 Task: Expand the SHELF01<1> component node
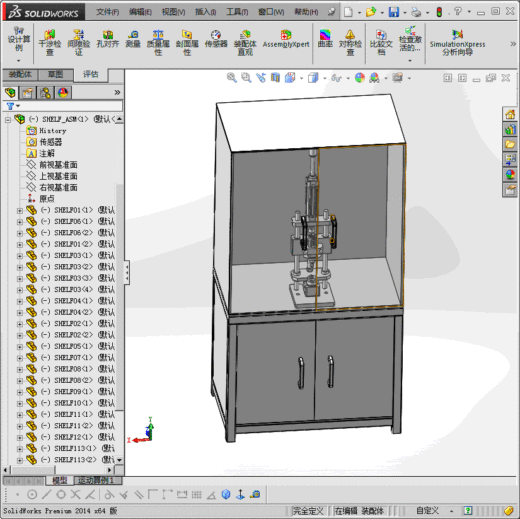[x=20, y=211]
